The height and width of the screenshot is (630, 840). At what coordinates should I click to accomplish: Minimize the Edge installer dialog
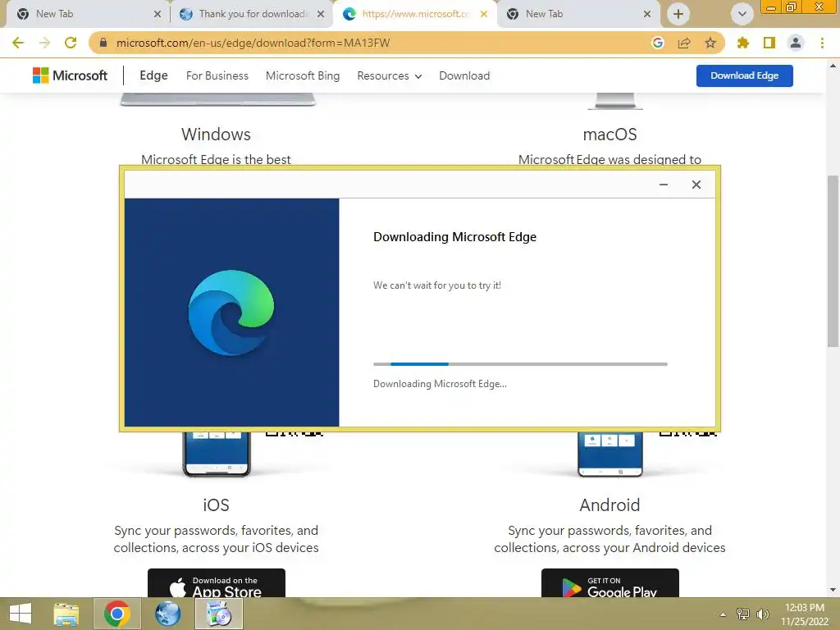664,185
